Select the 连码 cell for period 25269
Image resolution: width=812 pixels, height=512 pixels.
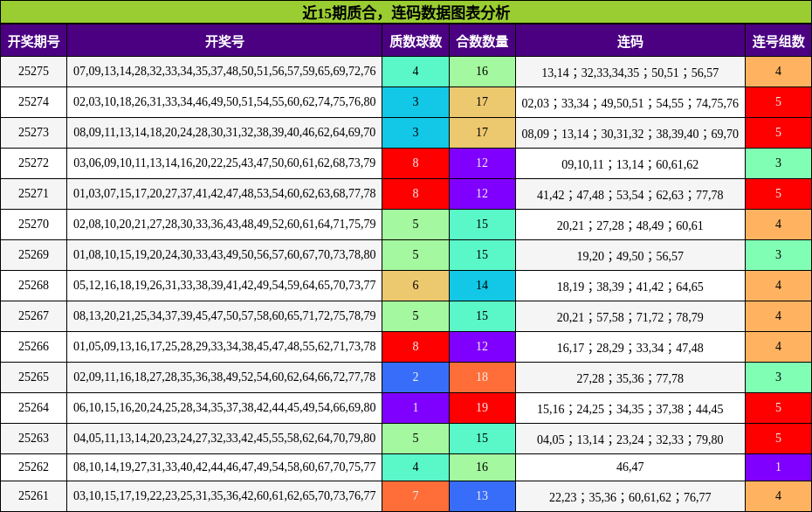pos(630,255)
